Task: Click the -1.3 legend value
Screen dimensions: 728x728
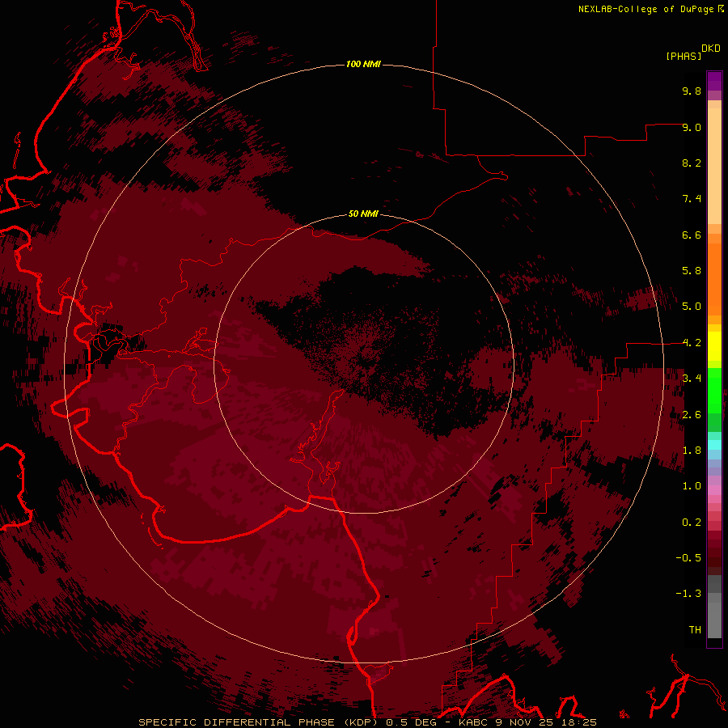Action: point(688,594)
